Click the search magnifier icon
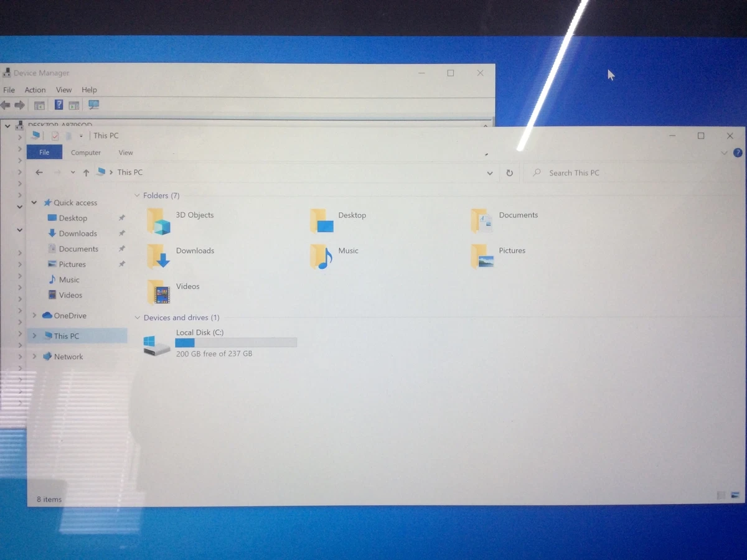The width and height of the screenshot is (747, 560). [x=537, y=173]
